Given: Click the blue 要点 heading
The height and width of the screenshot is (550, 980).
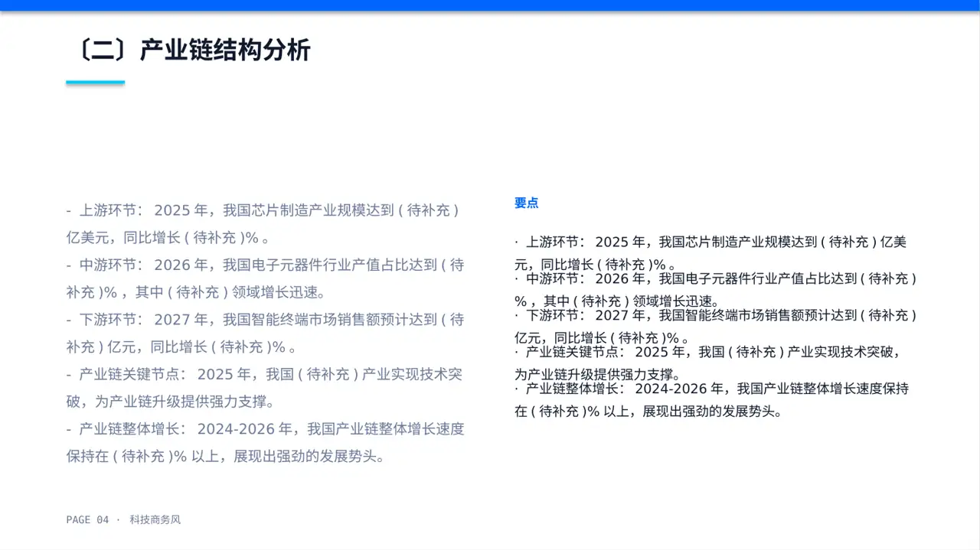Looking at the screenshot, I should point(527,203).
